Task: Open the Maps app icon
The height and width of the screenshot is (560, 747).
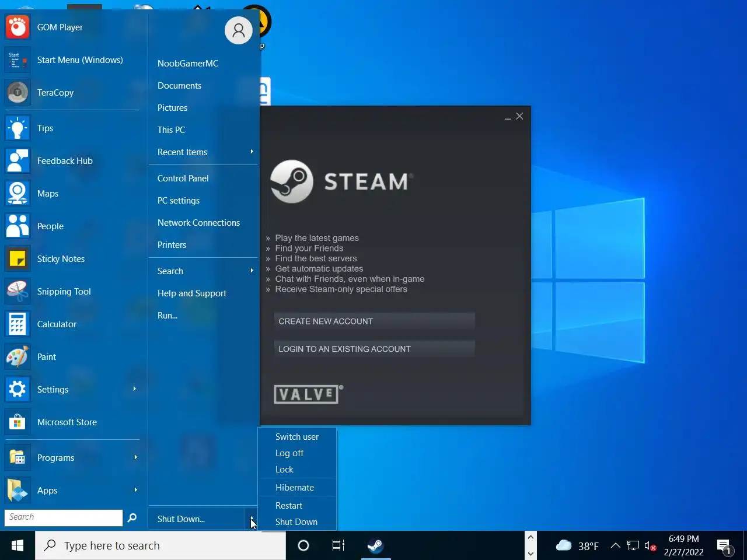Action: pyautogui.click(x=18, y=193)
